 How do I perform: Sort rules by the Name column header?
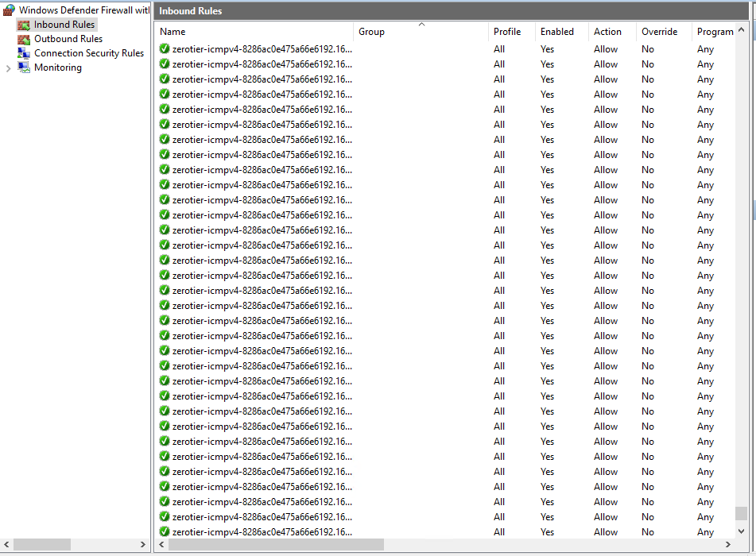click(255, 32)
